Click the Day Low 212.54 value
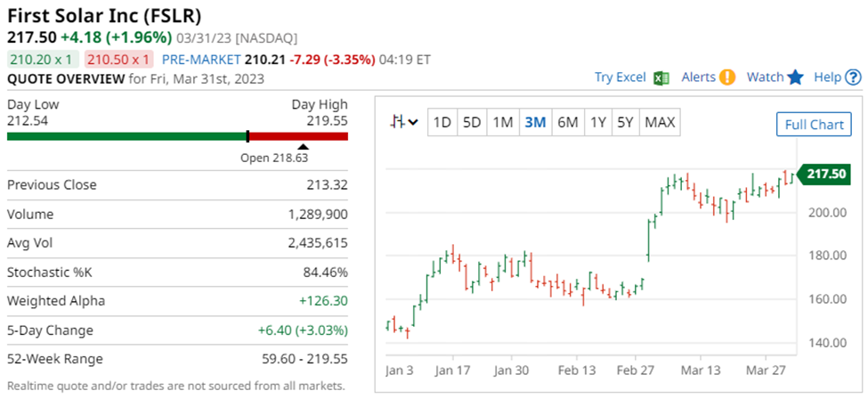 [x=27, y=121]
